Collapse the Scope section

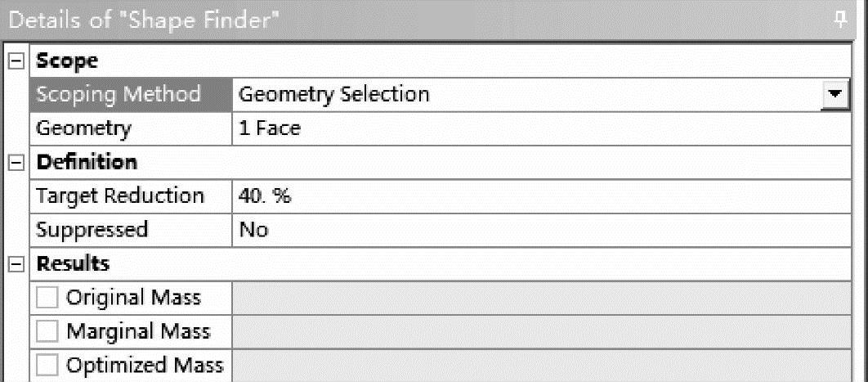(16, 61)
